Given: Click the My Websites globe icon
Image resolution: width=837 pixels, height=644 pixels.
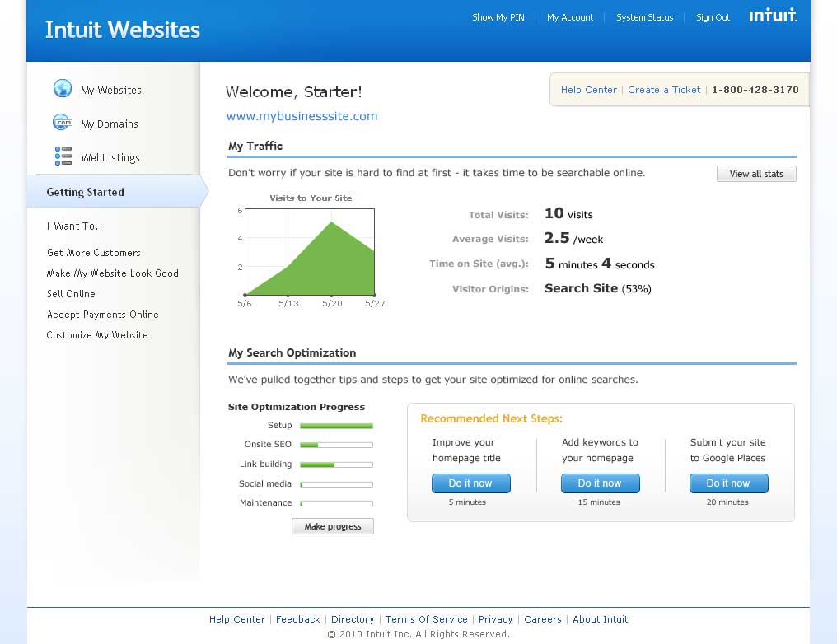Looking at the screenshot, I should [63, 88].
